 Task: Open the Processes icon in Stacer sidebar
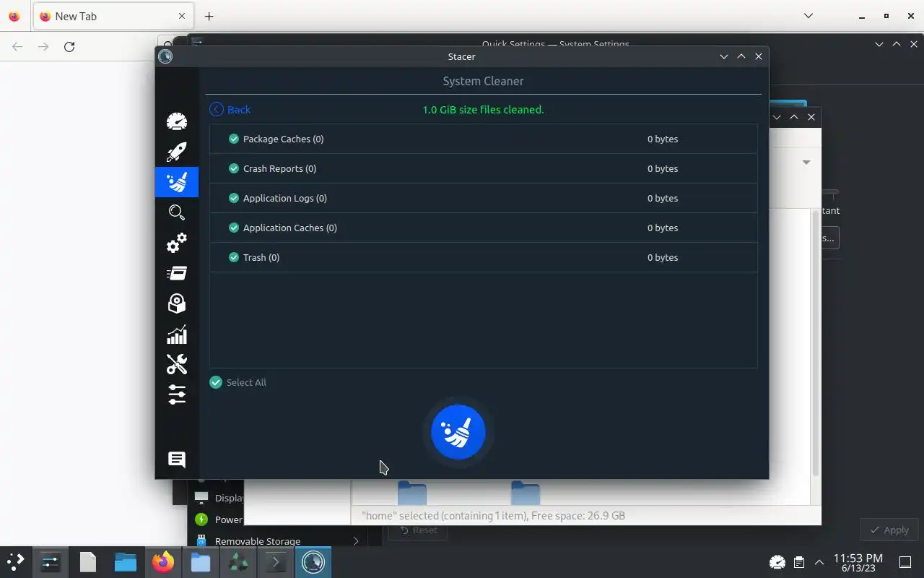(x=177, y=273)
